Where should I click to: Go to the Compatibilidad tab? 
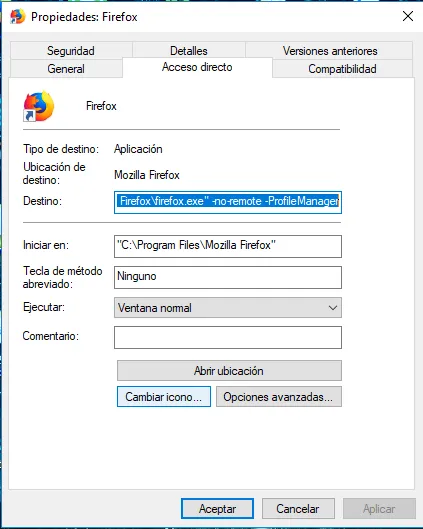coord(342,69)
